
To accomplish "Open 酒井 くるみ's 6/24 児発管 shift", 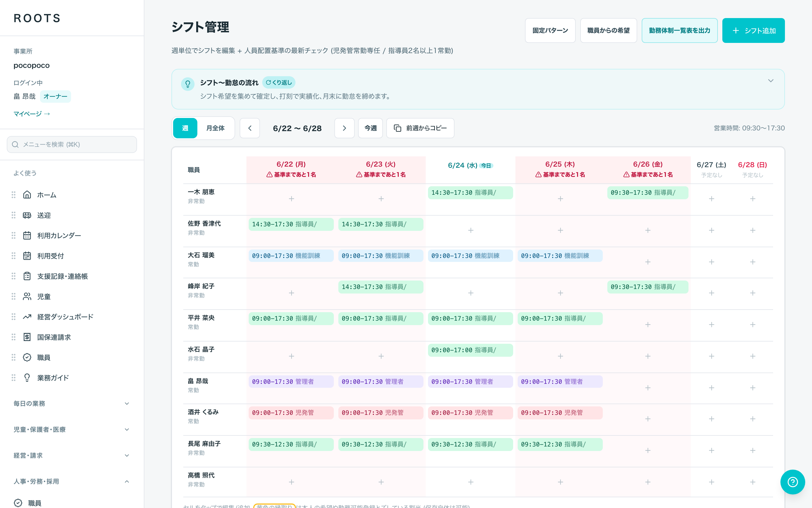I will click(470, 413).
